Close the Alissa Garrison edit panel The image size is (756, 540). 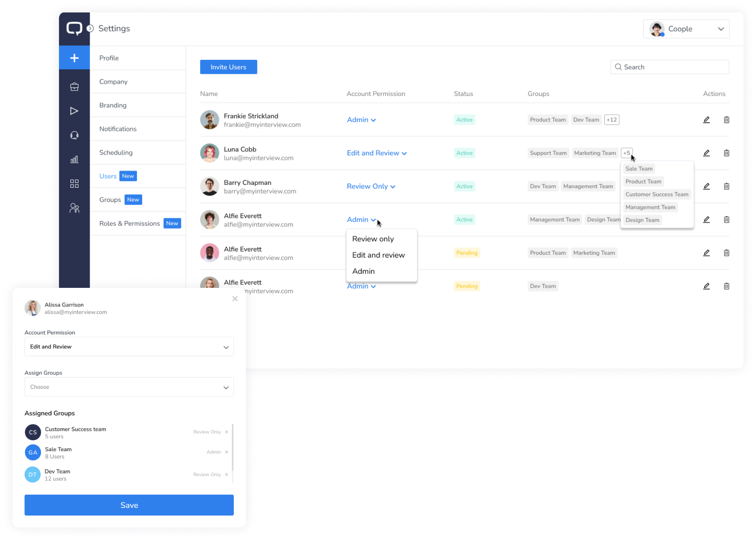point(235,299)
